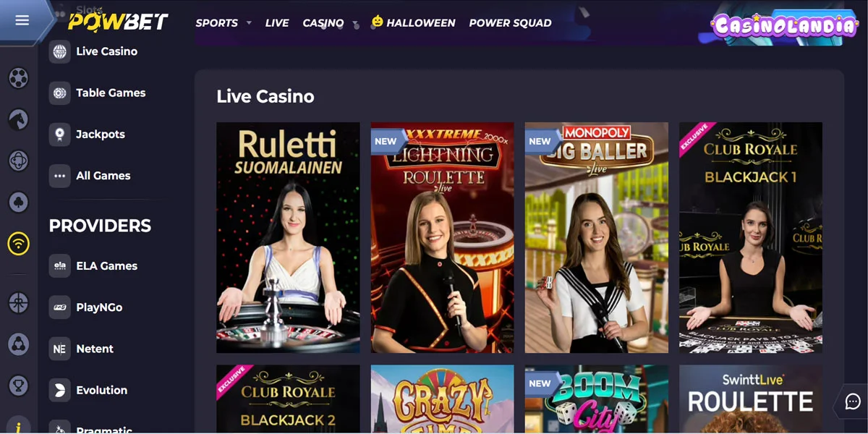The height and width of the screenshot is (434, 868).
Task: Go to the Live menu item
Action: click(277, 23)
